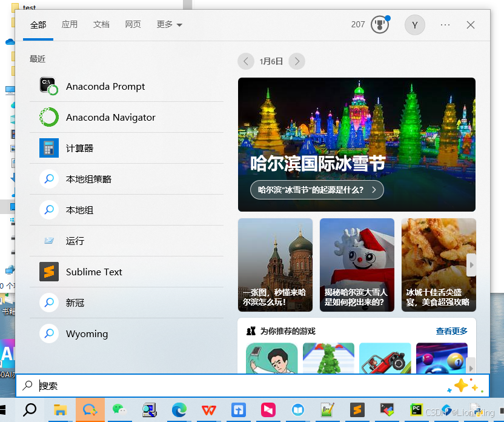Viewport: 504px width, 422px height.
Task: Switch to the 网页 tab
Action: [x=133, y=25]
